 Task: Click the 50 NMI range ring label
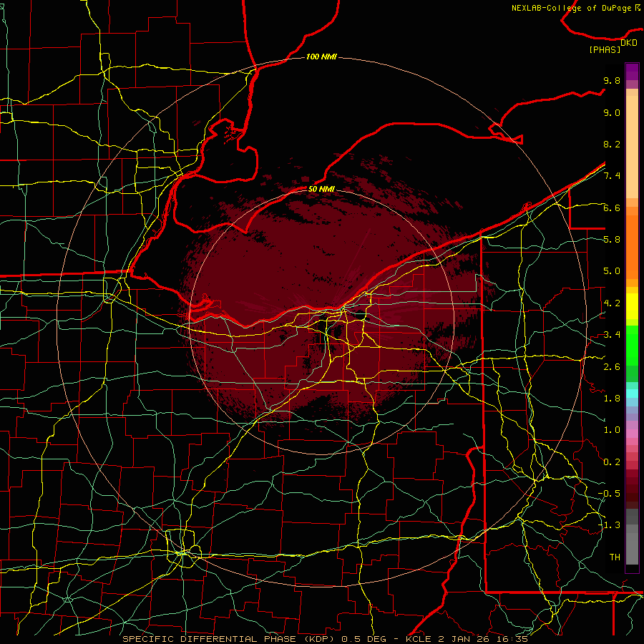pyautogui.click(x=321, y=189)
